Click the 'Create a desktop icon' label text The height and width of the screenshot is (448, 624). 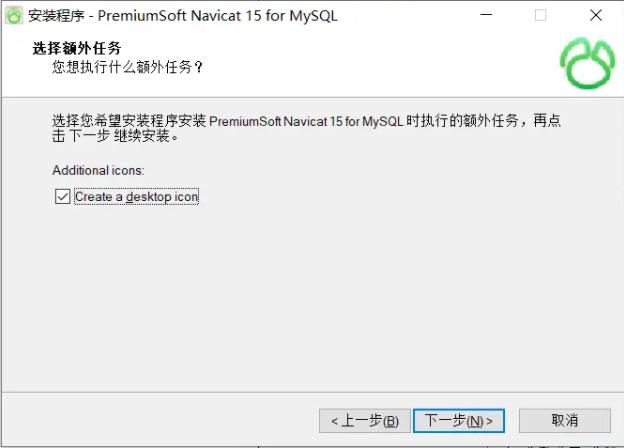[x=136, y=197]
